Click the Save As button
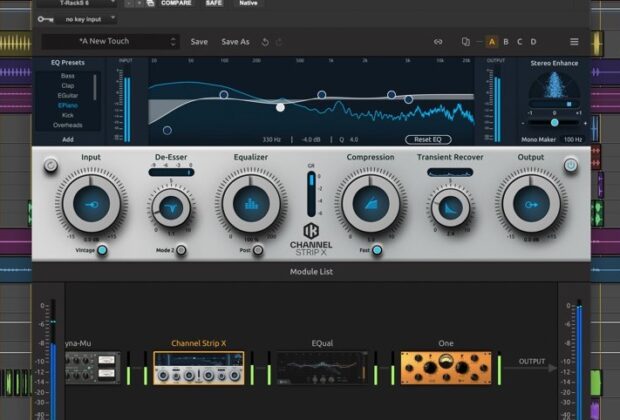Viewport: 620px width, 420px height. click(x=235, y=42)
